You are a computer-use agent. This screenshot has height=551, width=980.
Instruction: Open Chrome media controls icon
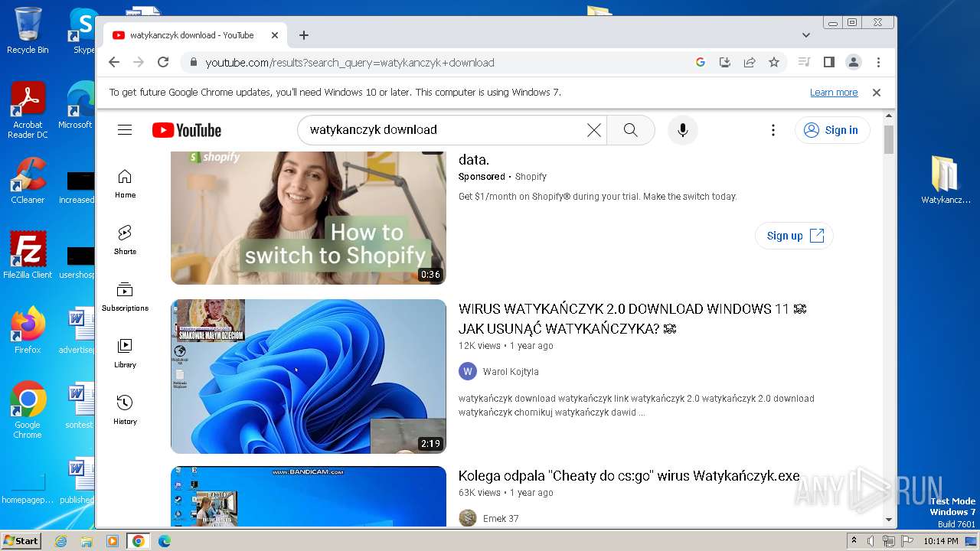pos(804,63)
